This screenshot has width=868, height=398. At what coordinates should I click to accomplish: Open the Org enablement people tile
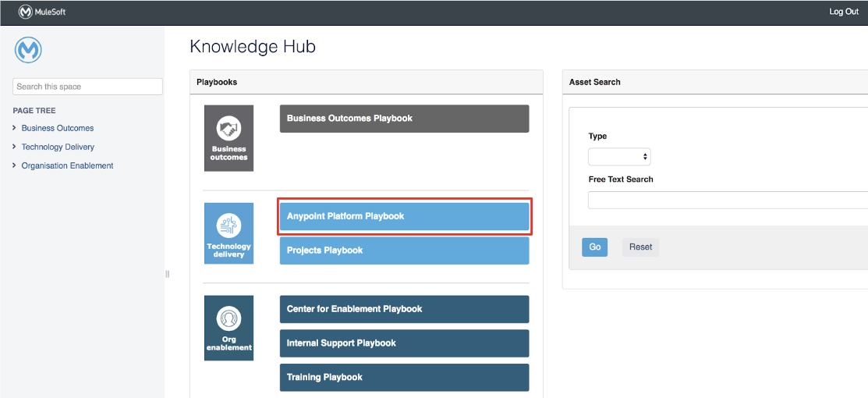pyautogui.click(x=229, y=329)
